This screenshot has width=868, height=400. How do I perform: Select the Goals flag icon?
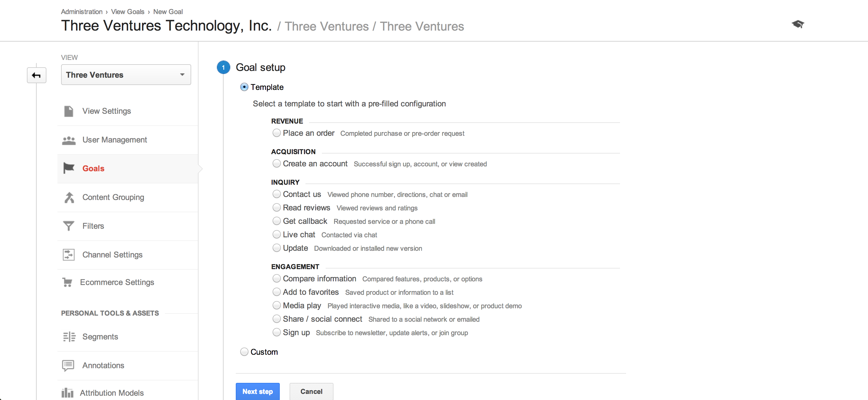(x=68, y=168)
